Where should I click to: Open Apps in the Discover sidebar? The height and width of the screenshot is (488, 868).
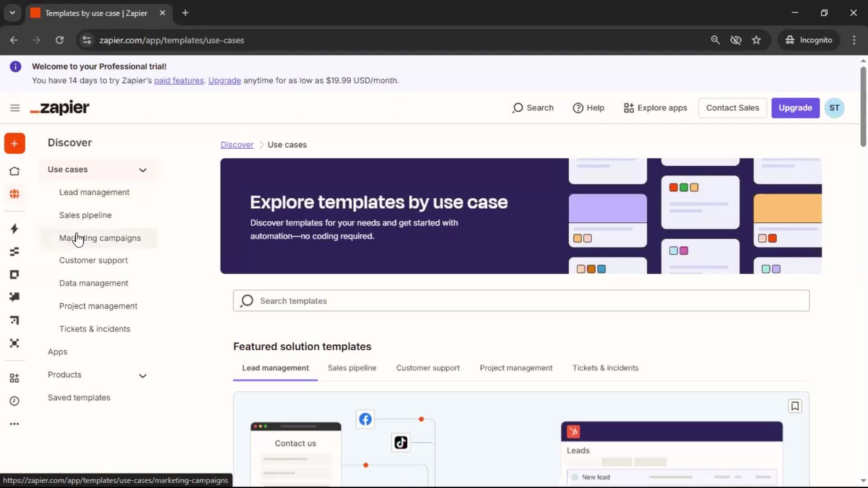click(57, 352)
